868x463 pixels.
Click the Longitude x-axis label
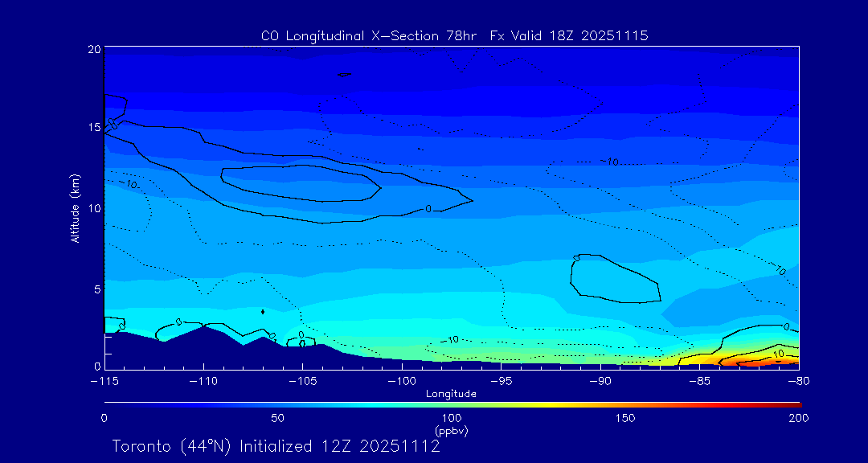(451, 394)
